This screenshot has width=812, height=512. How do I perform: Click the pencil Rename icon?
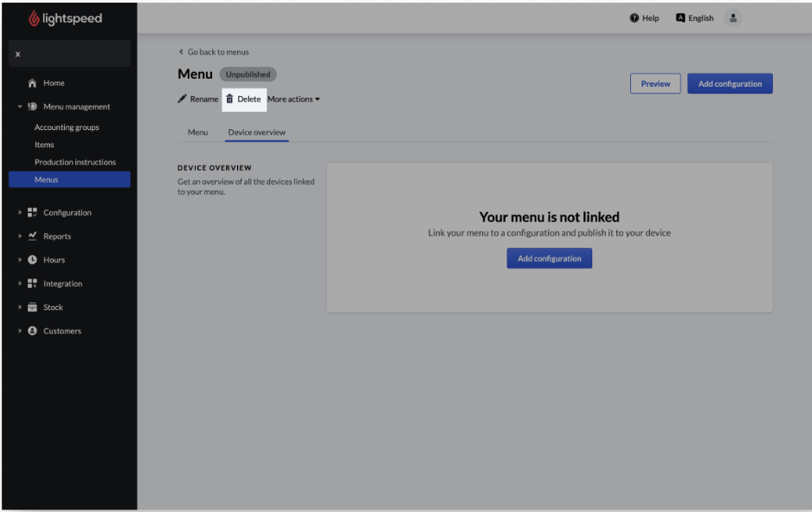182,99
